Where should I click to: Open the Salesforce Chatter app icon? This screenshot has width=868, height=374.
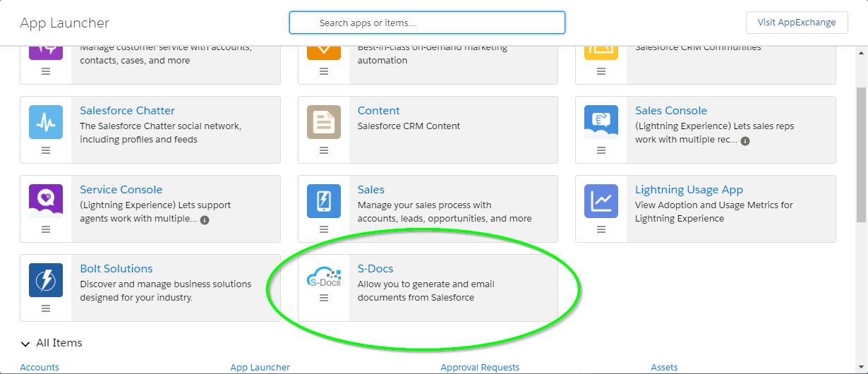[x=46, y=122]
